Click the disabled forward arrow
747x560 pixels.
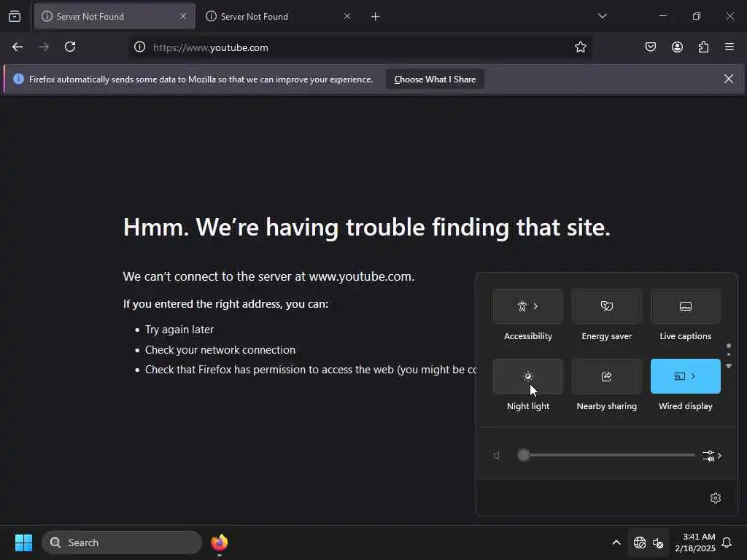point(44,47)
